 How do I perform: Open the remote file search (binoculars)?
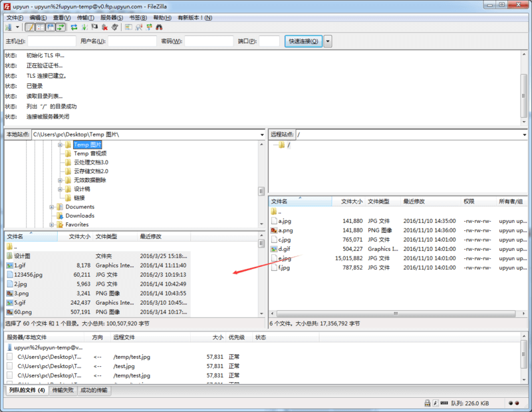159,27
